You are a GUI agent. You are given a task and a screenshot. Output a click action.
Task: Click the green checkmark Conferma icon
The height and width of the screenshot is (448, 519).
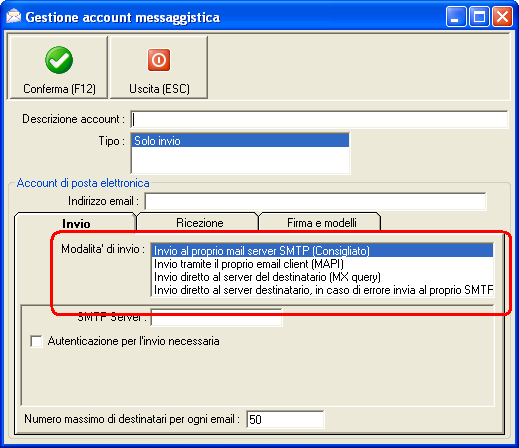[x=59, y=60]
